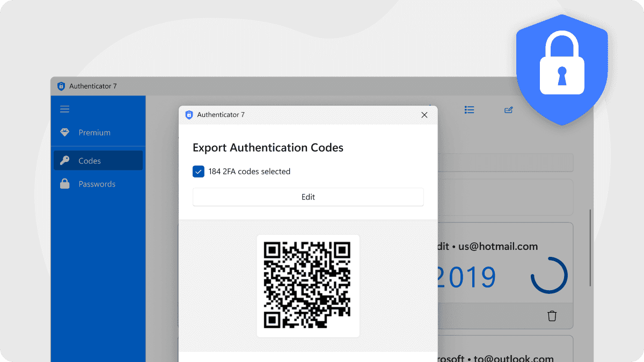Click the Premium diamond icon
Viewport: 644px width, 362px height.
coord(64,132)
